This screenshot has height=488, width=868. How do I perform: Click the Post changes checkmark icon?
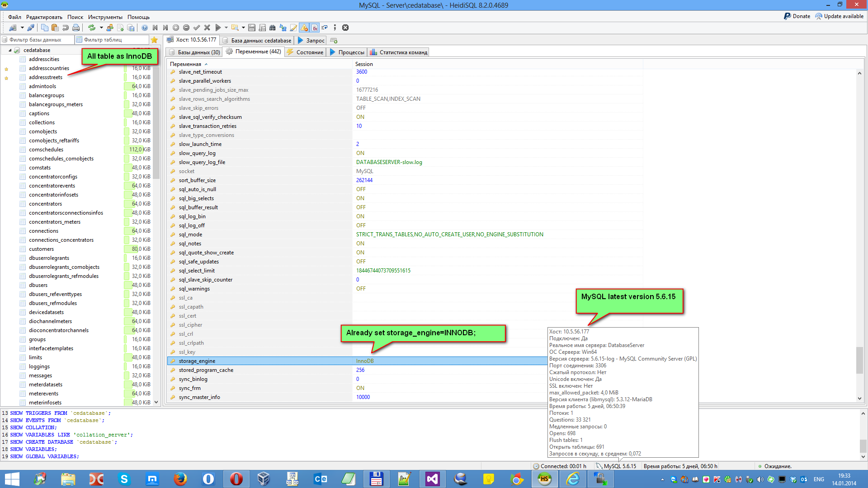(x=197, y=28)
